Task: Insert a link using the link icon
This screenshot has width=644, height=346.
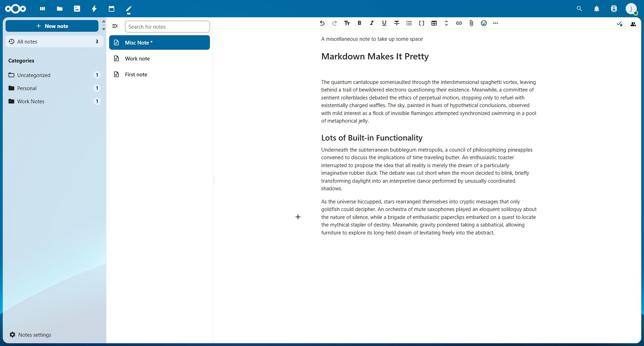Action: (x=459, y=23)
